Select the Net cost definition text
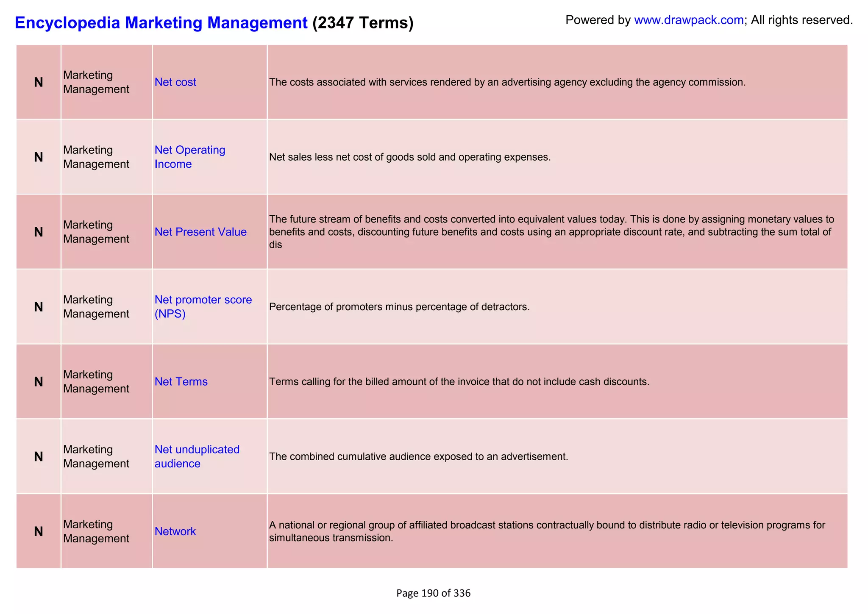This screenshot has height=614, width=868. pyautogui.click(x=507, y=82)
